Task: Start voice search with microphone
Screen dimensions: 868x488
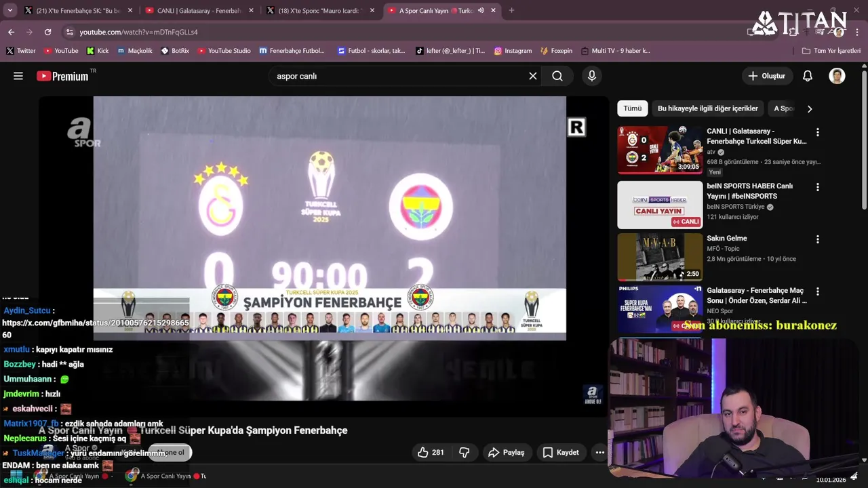Action: [592, 76]
